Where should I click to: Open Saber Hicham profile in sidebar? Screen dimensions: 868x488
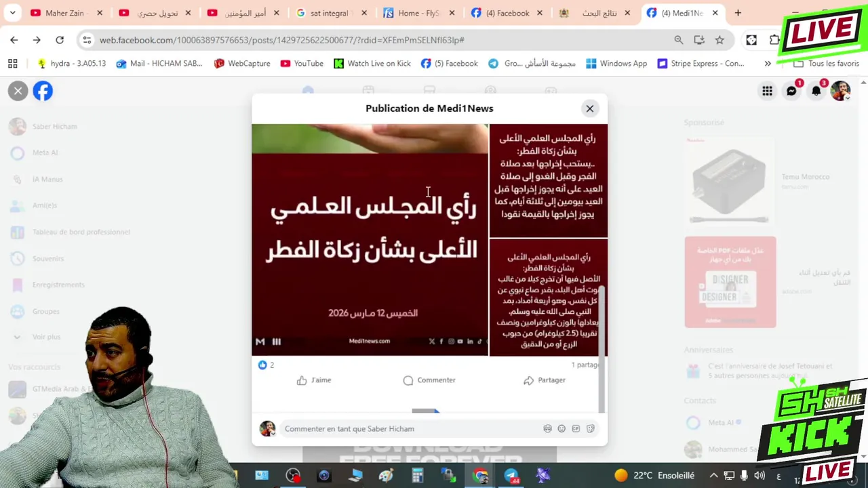tap(44, 127)
